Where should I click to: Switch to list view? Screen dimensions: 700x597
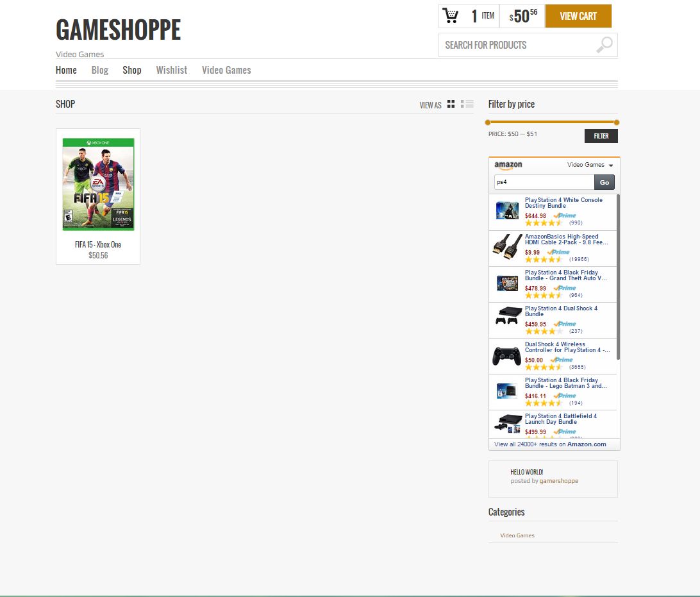click(467, 104)
